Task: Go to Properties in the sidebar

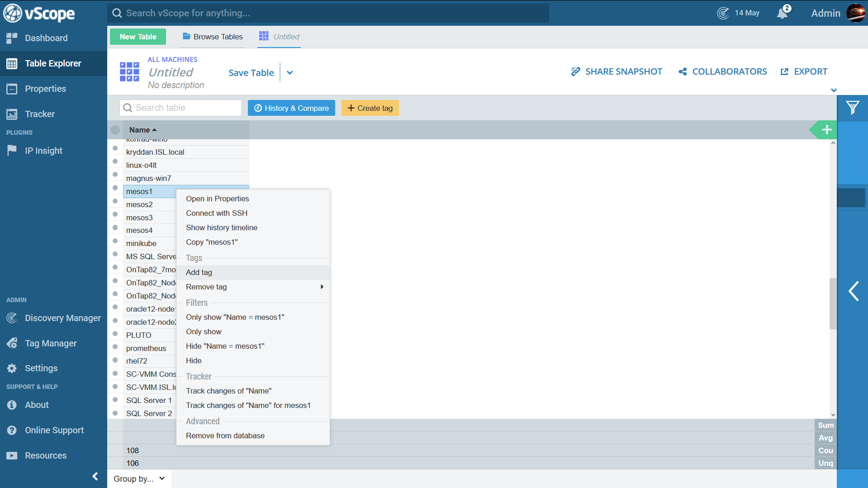Action: pos(45,89)
